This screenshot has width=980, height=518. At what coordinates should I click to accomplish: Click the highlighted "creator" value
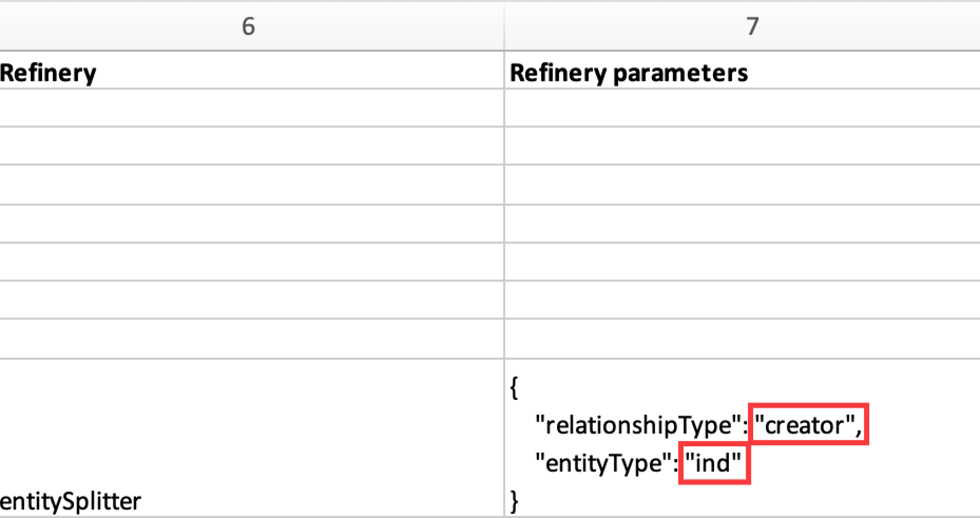click(x=809, y=425)
